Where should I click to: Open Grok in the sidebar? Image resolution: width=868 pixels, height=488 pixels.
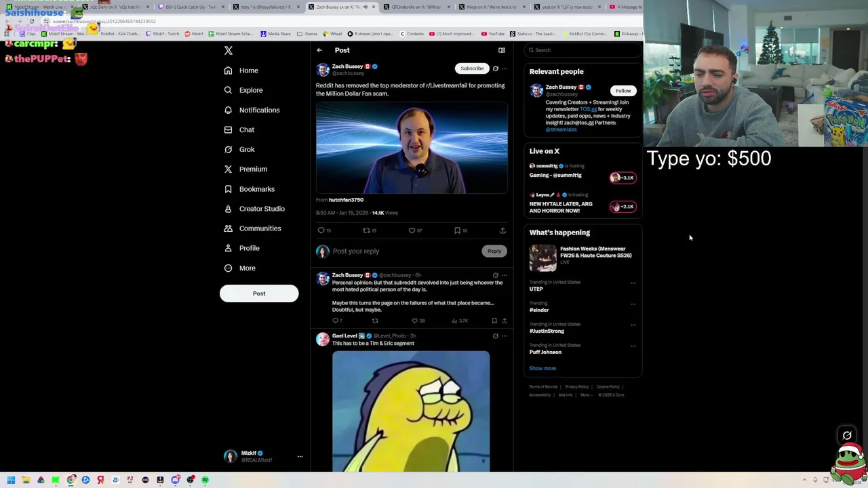(239, 149)
